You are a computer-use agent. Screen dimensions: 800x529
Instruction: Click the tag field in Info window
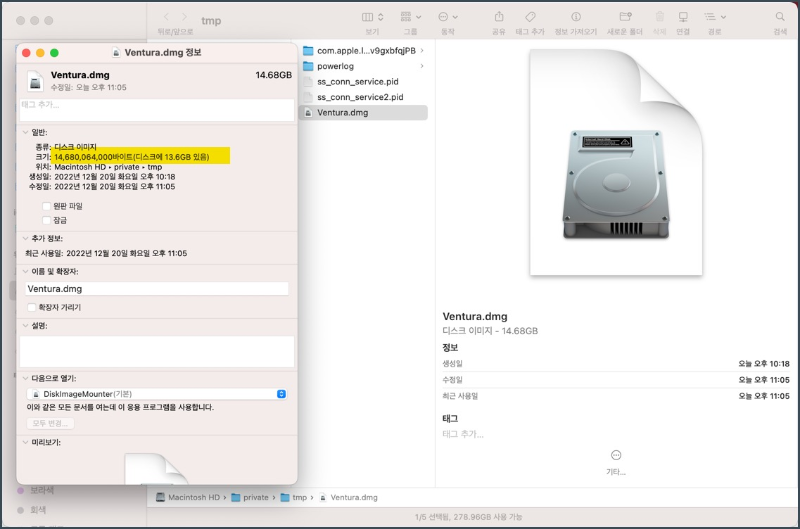click(157, 110)
